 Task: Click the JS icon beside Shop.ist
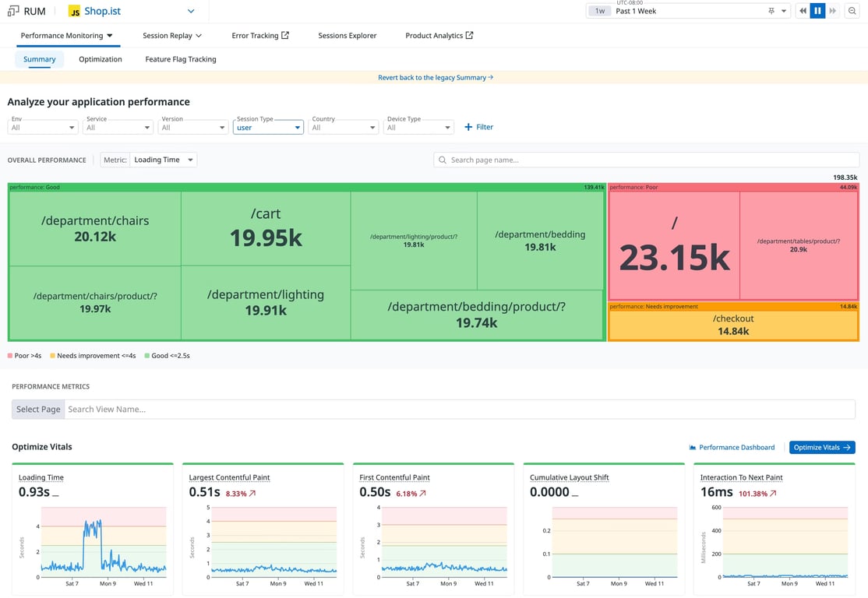pos(74,12)
